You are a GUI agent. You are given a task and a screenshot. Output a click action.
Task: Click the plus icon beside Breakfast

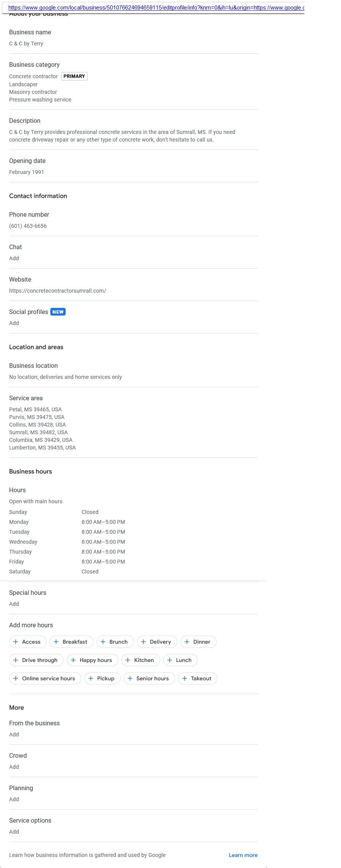pyautogui.click(x=56, y=642)
